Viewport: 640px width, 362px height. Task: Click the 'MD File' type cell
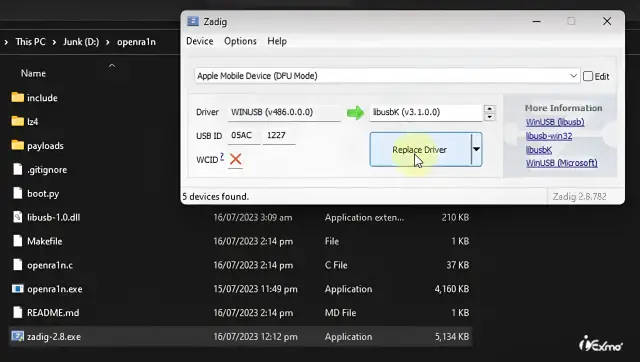pyautogui.click(x=340, y=313)
